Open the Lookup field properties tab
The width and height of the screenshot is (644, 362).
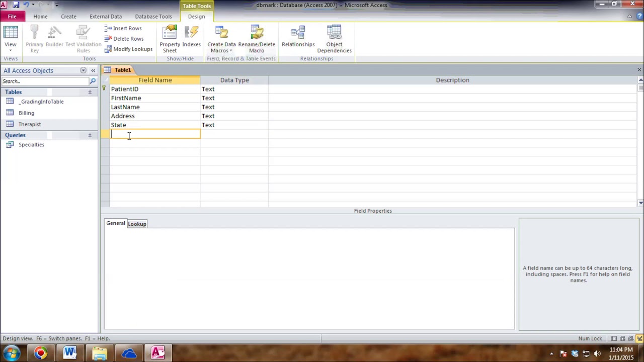(137, 224)
